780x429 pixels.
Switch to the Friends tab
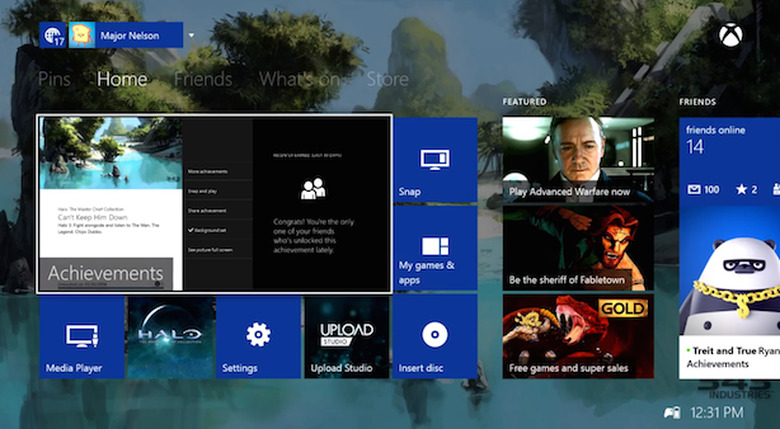point(202,79)
